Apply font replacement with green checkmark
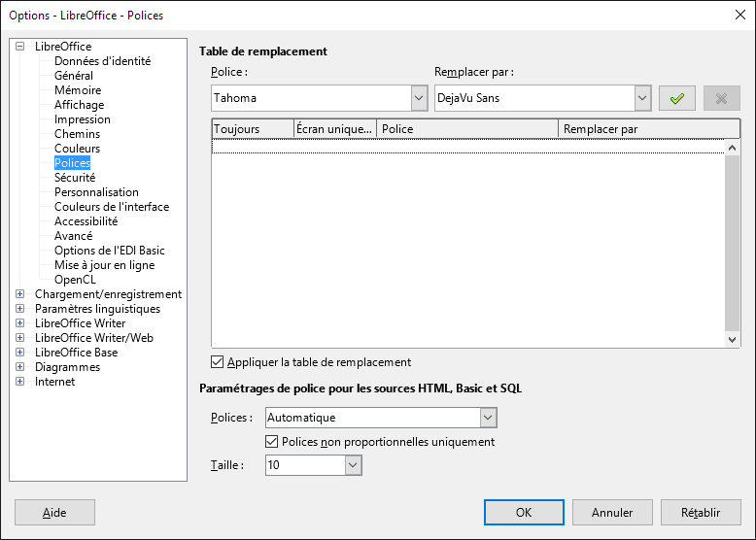 (x=677, y=98)
